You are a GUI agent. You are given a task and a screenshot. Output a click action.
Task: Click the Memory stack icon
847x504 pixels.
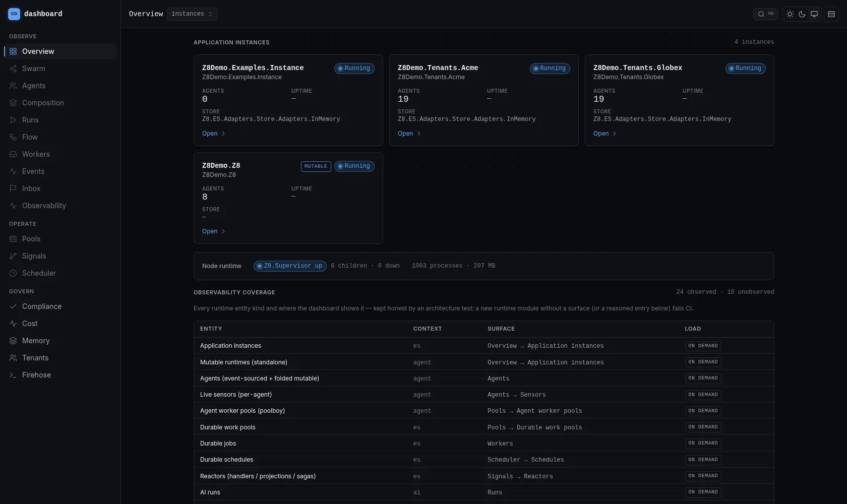(13, 341)
